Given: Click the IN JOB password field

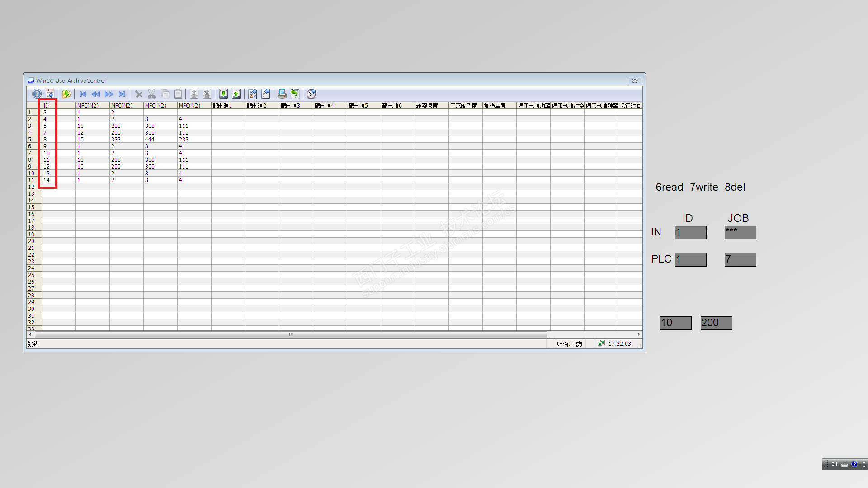Looking at the screenshot, I should click(x=740, y=233).
